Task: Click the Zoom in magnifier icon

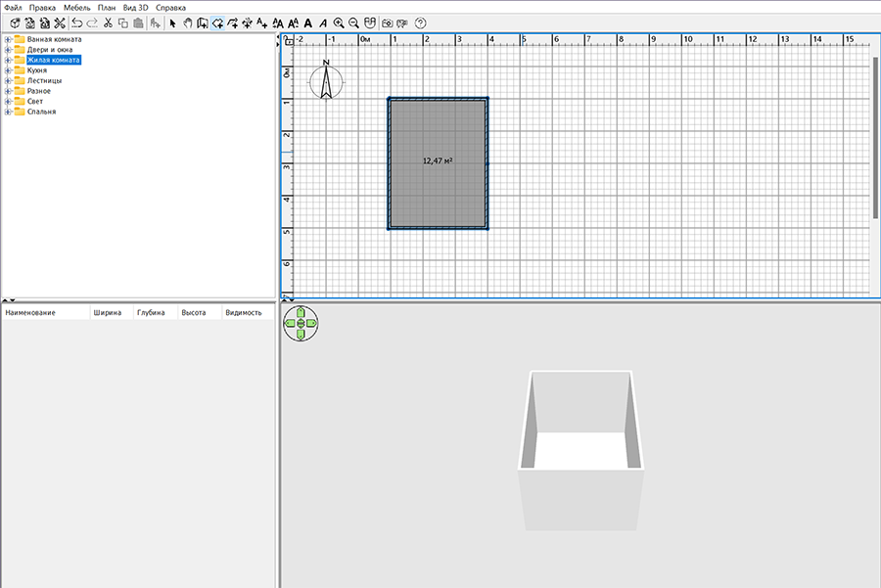Action: pyautogui.click(x=339, y=23)
